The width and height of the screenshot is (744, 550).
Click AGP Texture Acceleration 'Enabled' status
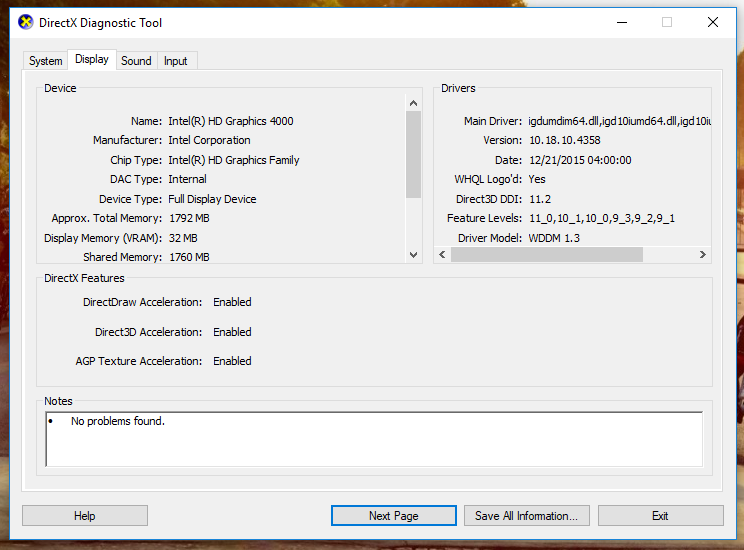tap(232, 361)
